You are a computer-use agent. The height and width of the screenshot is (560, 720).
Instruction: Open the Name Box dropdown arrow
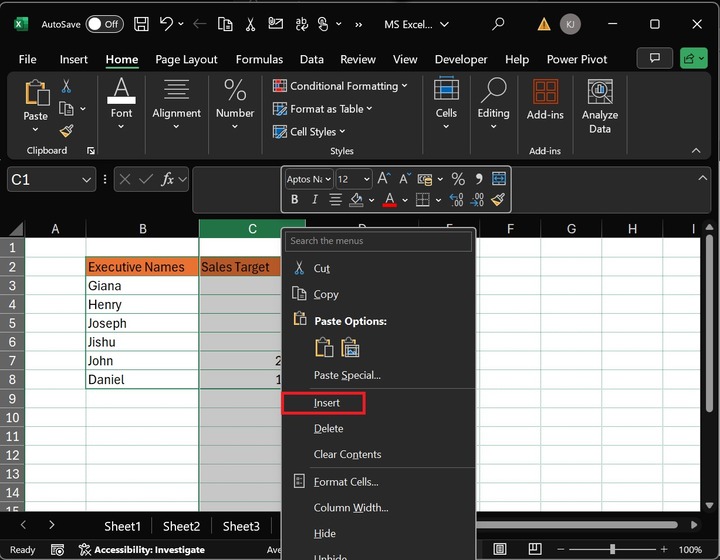pyautogui.click(x=87, y=179)
